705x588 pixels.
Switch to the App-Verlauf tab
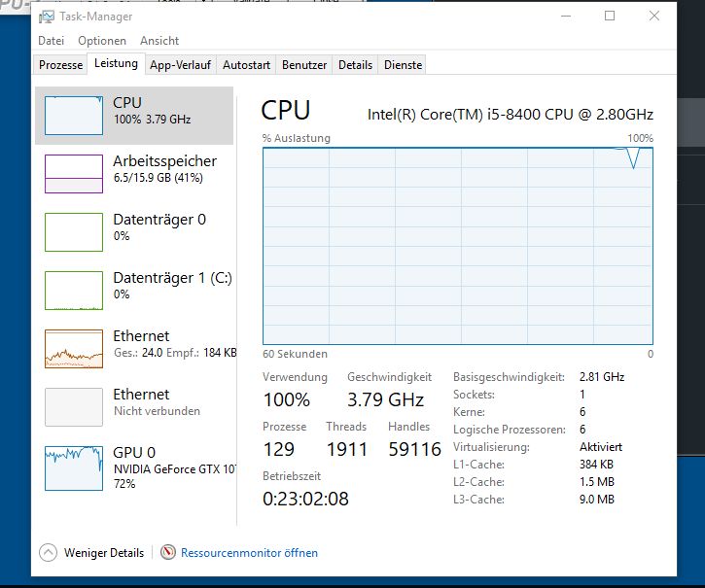(180, 65)
